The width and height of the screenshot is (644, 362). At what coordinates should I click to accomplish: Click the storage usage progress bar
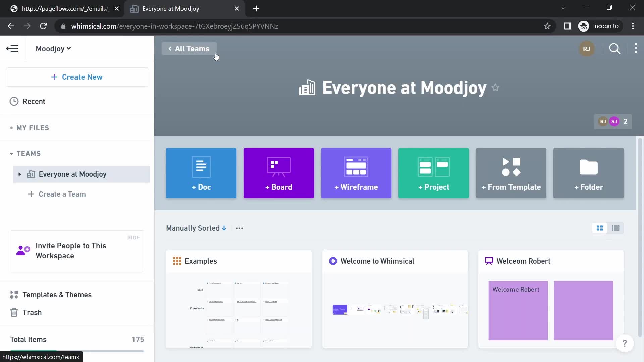click(x=77, y=351)
